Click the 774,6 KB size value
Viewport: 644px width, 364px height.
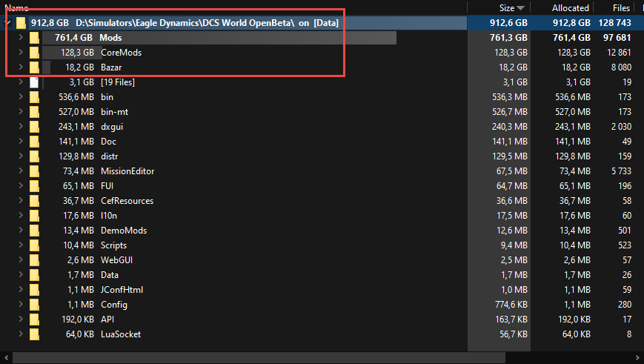[x=511, y=305]
